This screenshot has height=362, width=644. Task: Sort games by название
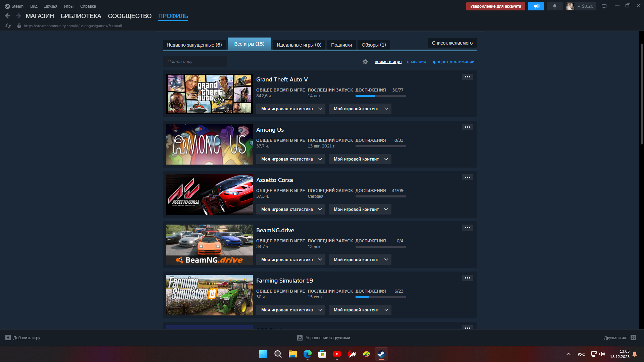tap(416, 62)
